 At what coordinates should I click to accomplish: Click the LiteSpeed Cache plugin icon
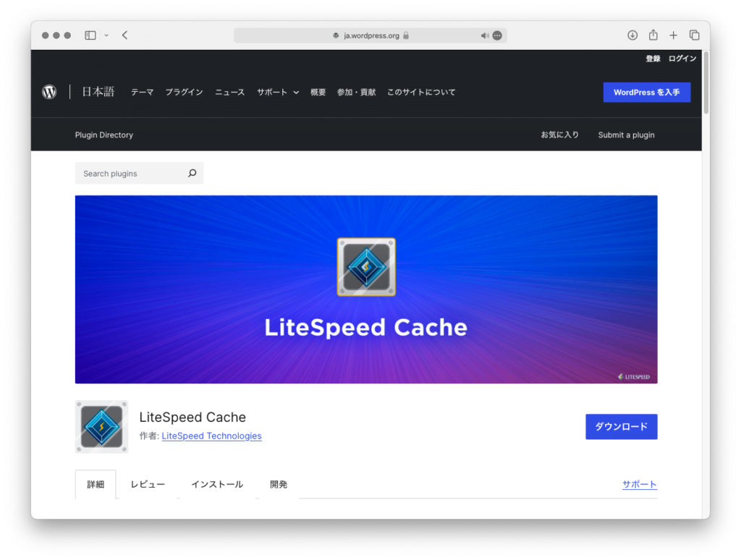101,427
